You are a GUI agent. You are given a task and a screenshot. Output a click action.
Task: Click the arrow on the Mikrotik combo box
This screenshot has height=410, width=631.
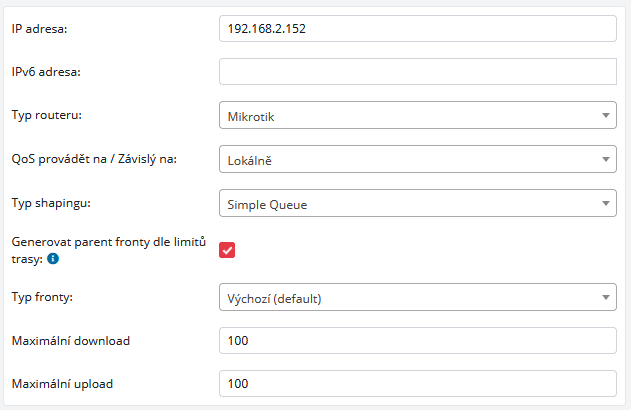point(605,116)
